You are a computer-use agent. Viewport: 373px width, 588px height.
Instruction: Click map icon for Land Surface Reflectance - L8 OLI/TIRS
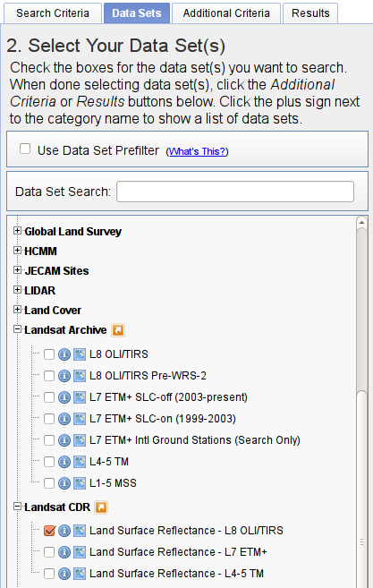click(80, 531)
